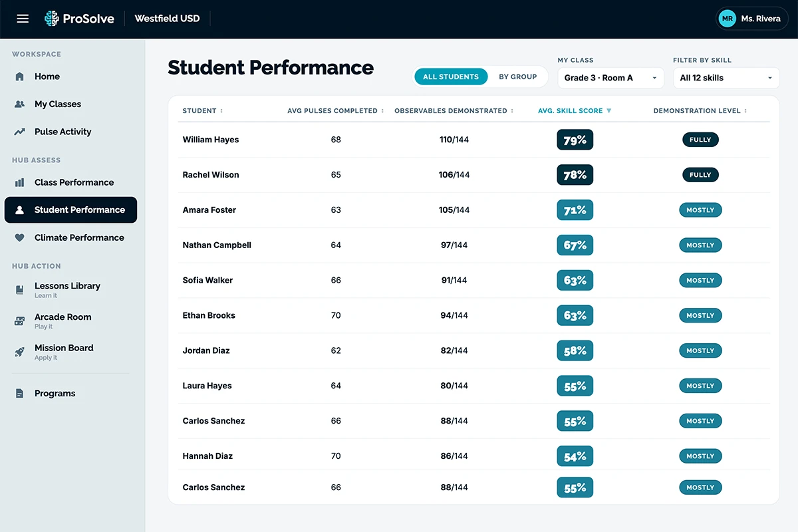
Task: Sort by Observables Demonstrated arrows
Action: [x=512, y=111]
